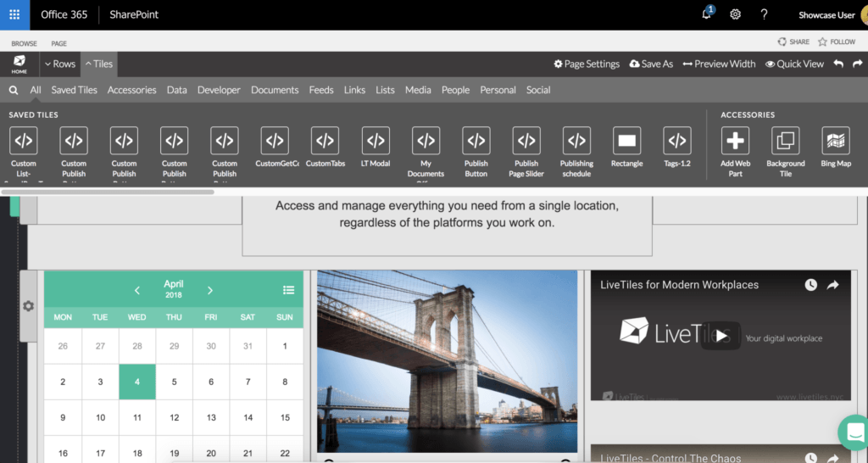The height and width of the screenshot is (463, 868).
Task: Go to previous month in calendar
Action: click(x=137, y=290)
